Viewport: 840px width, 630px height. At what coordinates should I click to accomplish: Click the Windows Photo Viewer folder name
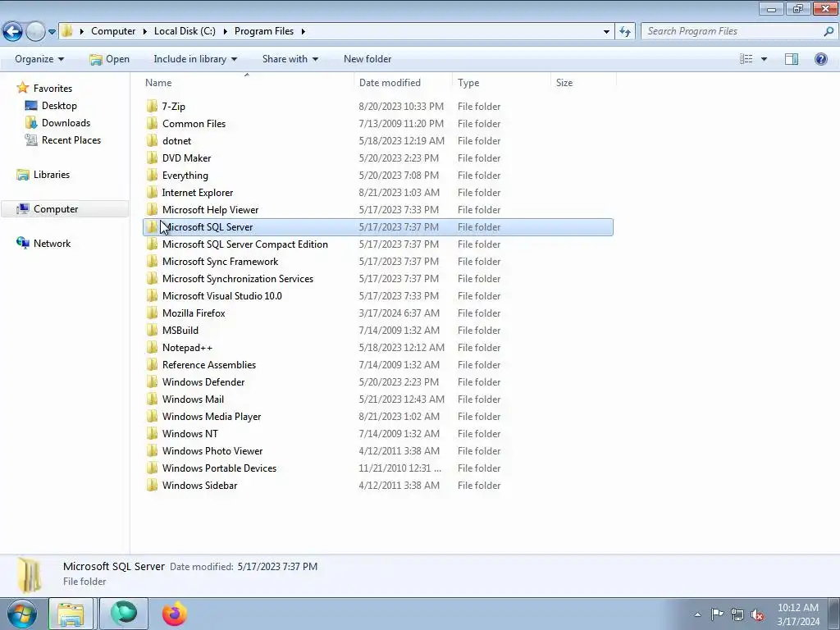[x=212, y=450]
